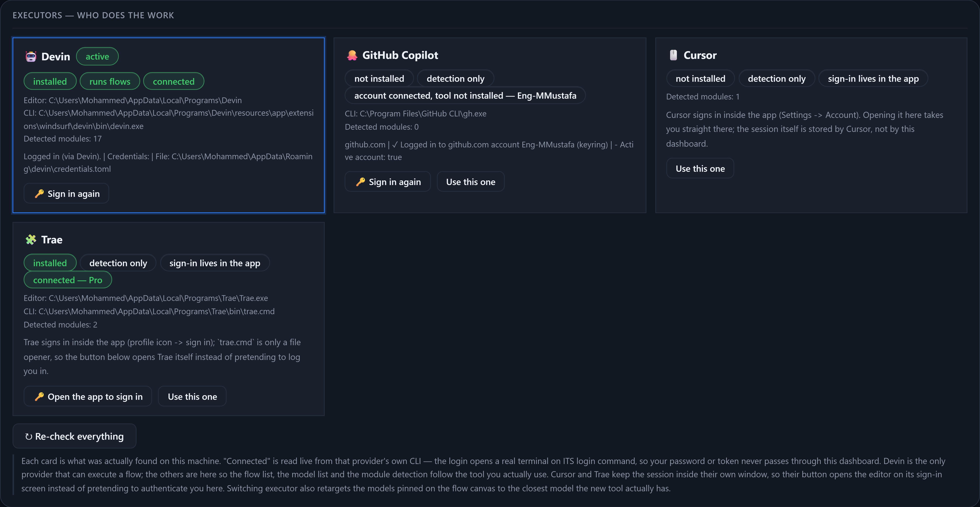The width and height of the screenshot is (980, 507).
Task: Click Cursor's "not installed" pill
Action: click(700, 79)
